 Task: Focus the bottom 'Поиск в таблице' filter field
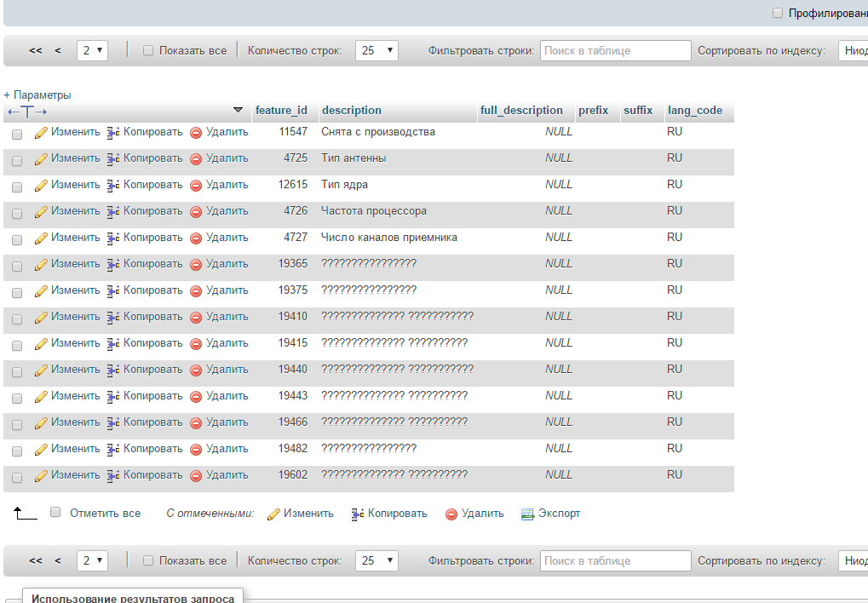616,560
